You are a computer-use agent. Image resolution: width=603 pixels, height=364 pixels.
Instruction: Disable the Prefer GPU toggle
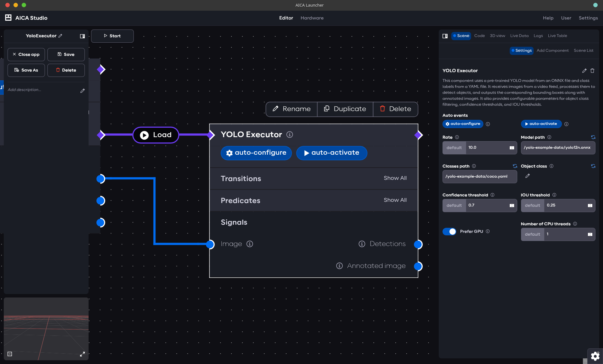point(449,231)
